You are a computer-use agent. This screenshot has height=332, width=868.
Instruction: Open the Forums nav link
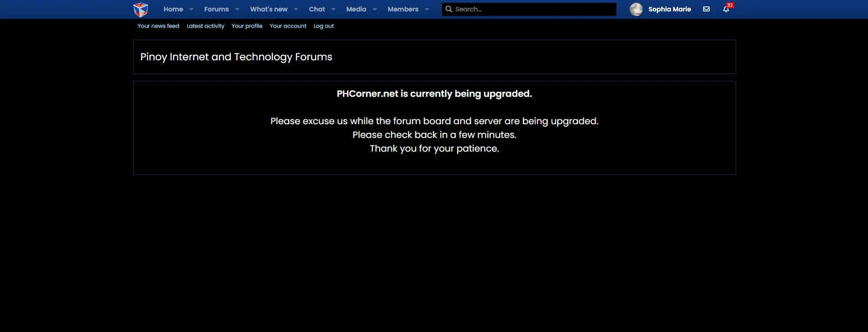(x=216, y=9)
